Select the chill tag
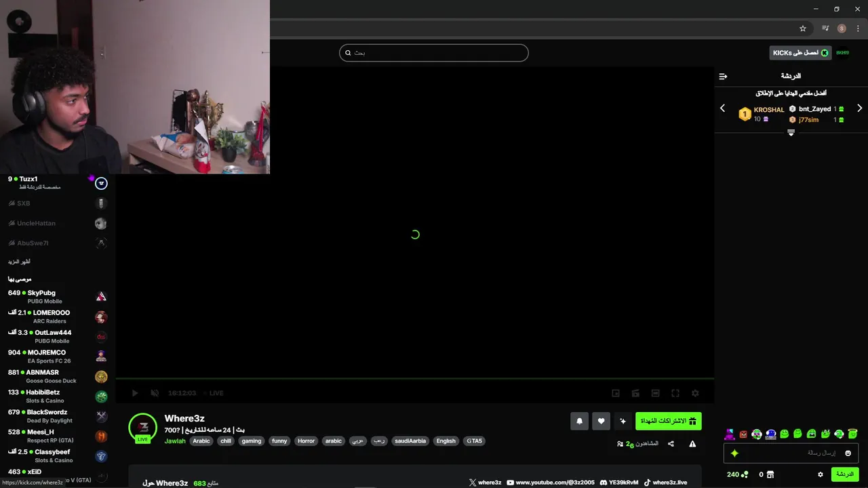Screen dimensions: 868x488 tap(226, 441)
